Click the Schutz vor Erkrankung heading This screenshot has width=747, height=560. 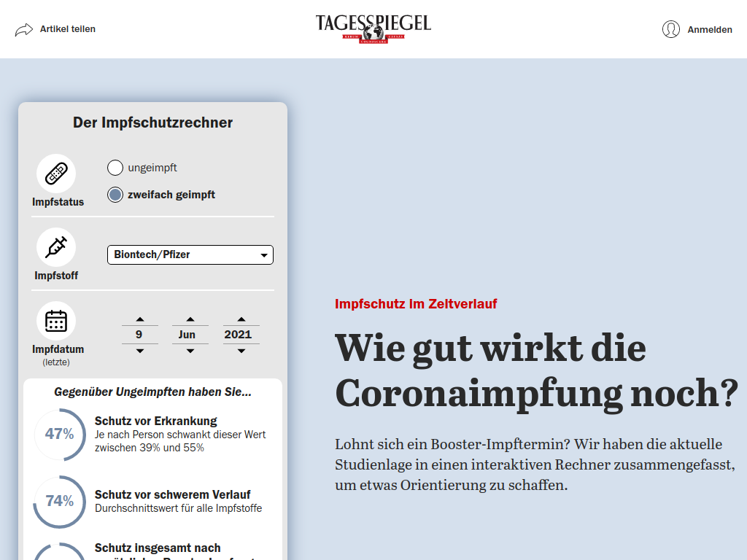point(155,421)
